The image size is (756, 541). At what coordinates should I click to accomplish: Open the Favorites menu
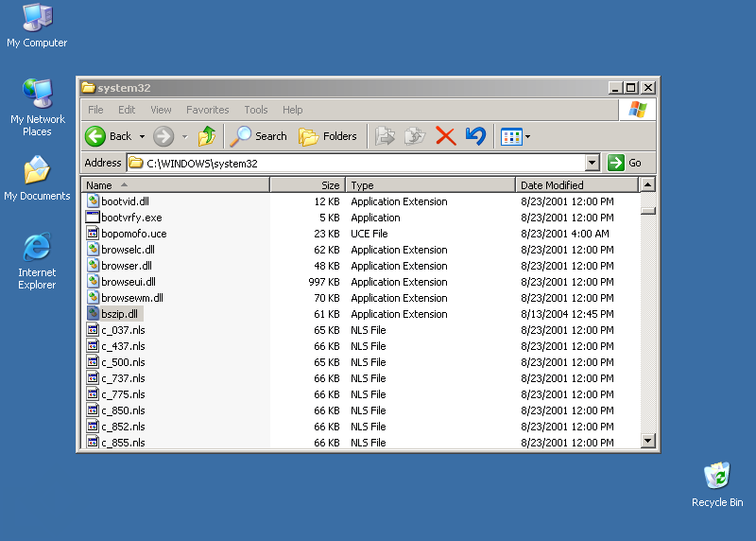207,110
